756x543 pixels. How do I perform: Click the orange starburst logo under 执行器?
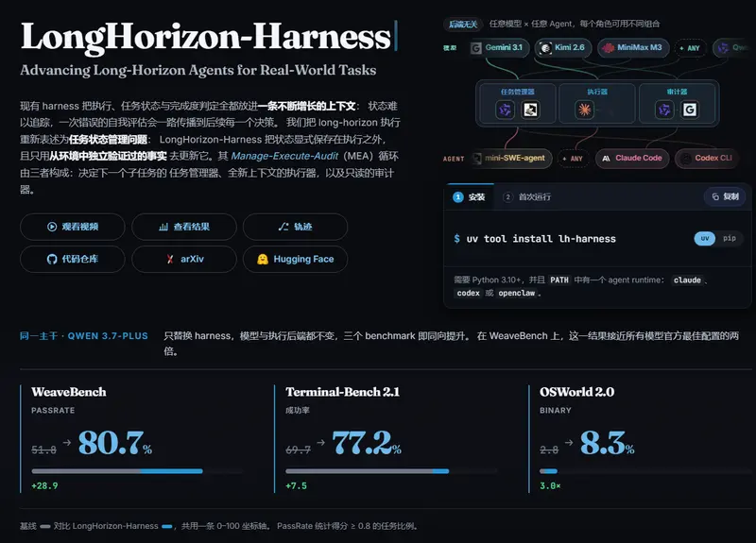[584, 110]
